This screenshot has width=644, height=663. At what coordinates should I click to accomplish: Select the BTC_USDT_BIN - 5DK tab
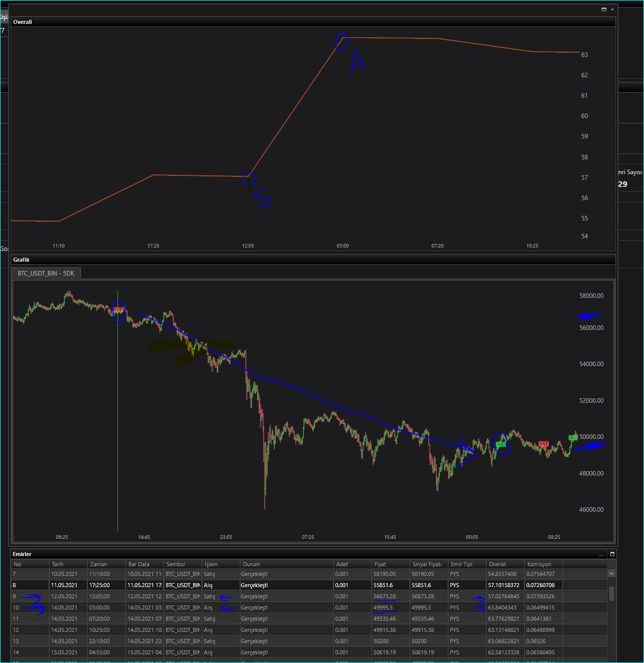point(46,273)
